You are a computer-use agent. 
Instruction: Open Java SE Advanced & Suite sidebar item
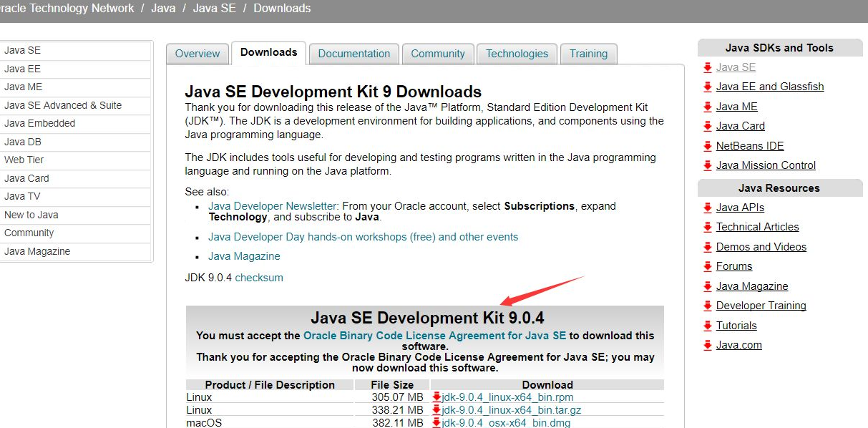pos(75,105)
